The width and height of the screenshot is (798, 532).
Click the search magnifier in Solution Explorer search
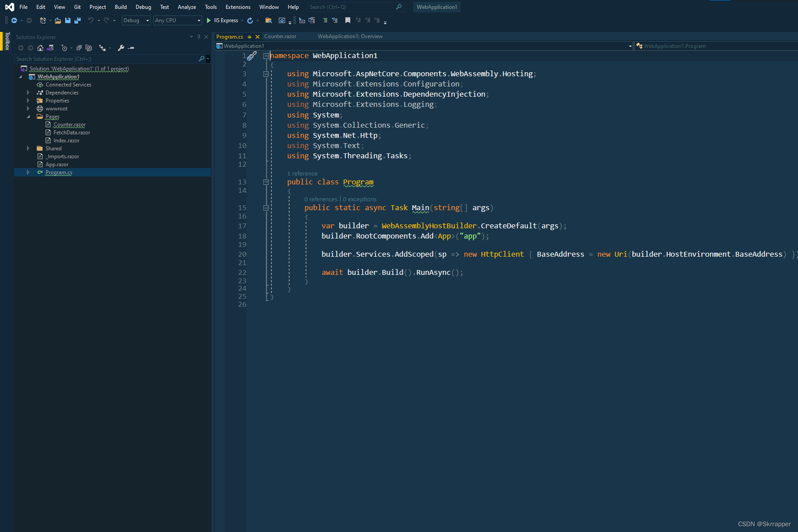202,59
